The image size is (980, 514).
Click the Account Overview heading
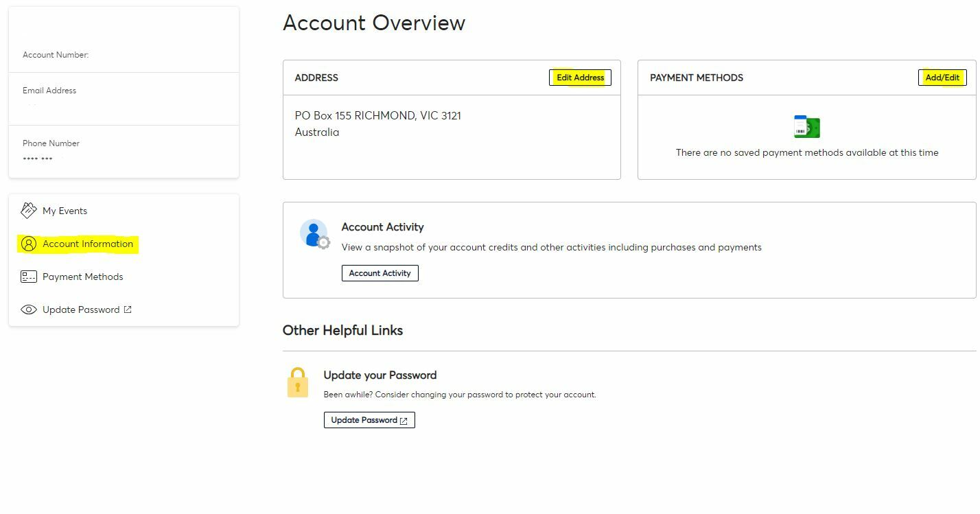[x=374, y=23]
